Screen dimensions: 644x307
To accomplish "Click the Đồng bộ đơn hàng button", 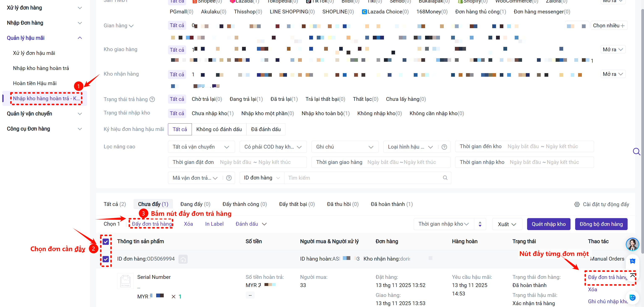I will pos(601,224).
